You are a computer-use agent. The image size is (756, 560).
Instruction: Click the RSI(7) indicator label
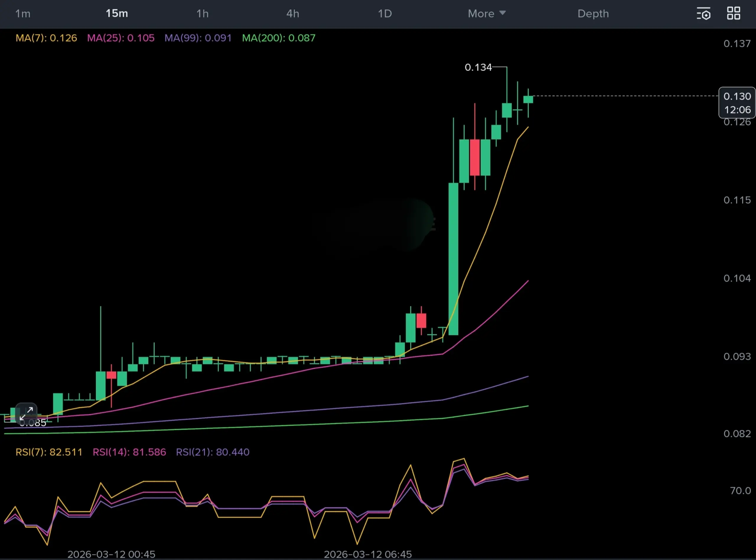click(49, 452)
